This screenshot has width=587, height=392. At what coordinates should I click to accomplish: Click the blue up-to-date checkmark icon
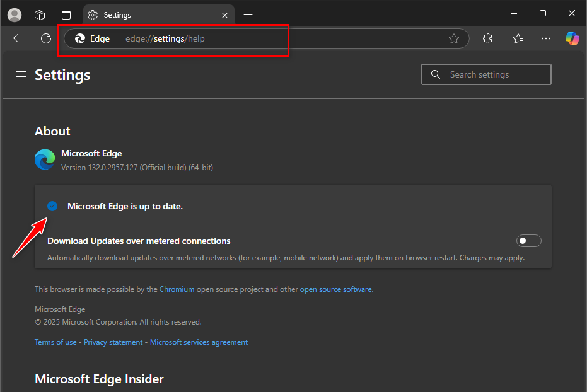(52, 206)
